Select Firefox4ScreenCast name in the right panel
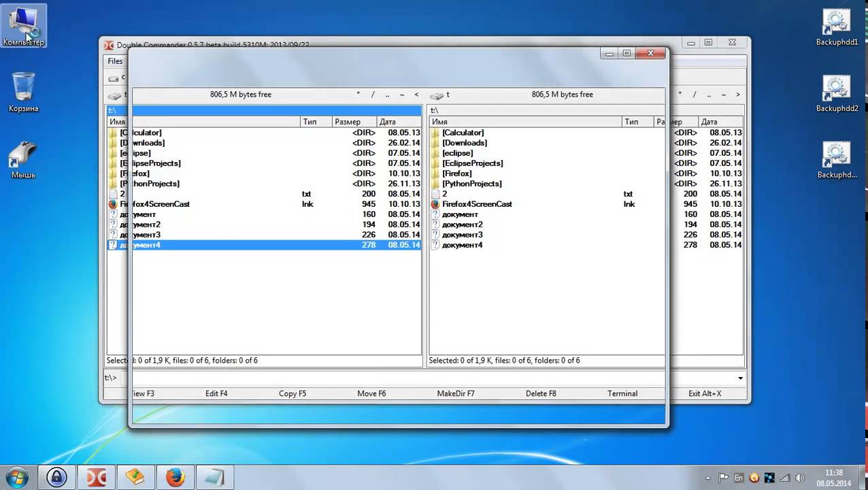The height and width of the screenshot is (490, 868). (x=477, y=204)
